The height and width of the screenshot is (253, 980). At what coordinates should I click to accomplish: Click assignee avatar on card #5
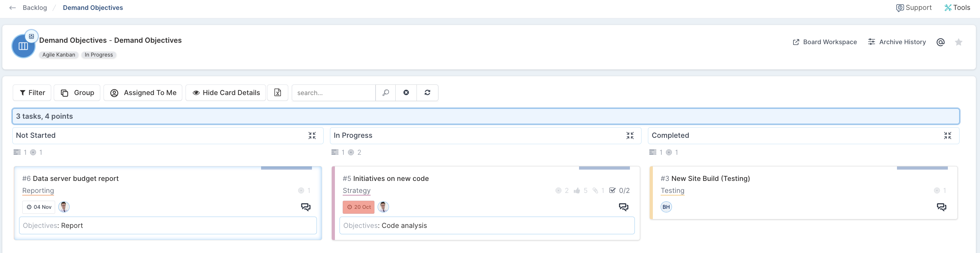(383, 207)
